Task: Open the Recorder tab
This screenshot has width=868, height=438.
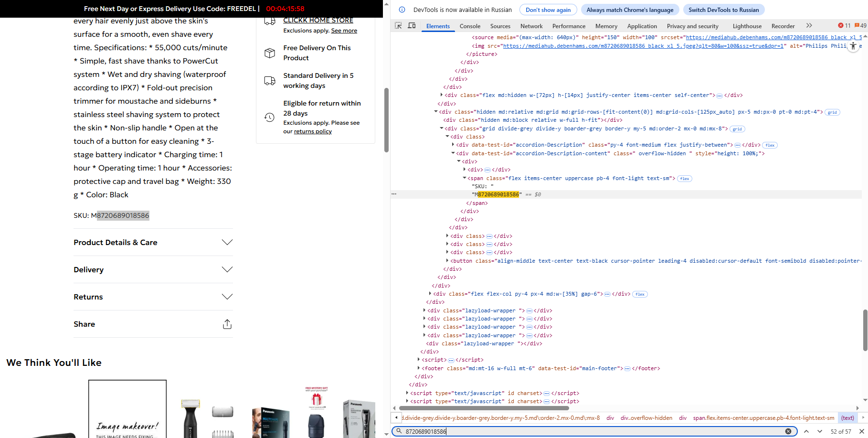Action: point(783,26)
